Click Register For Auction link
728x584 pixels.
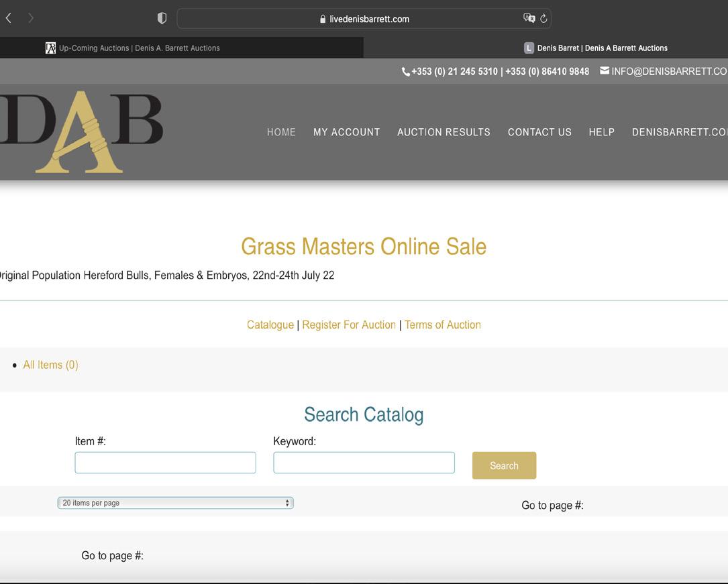(349, 325)
